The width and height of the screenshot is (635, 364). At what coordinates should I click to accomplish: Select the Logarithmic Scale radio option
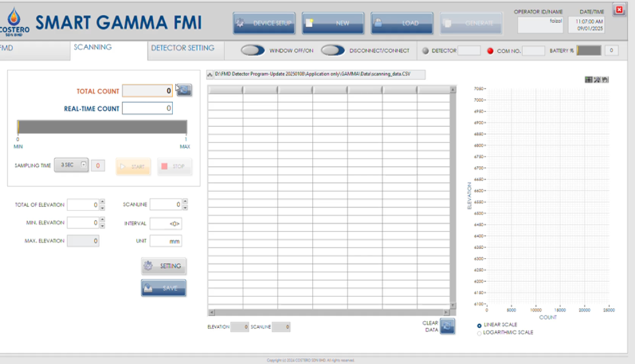click(x=479, y=333)
